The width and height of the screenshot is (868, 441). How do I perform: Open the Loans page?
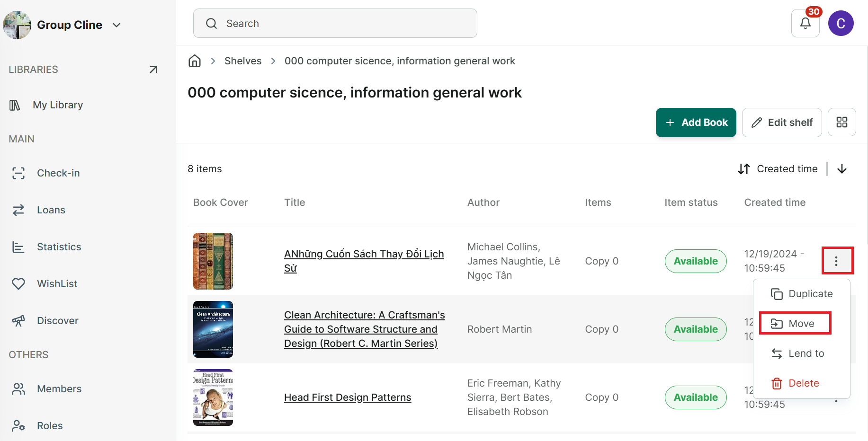pos(51,210)
